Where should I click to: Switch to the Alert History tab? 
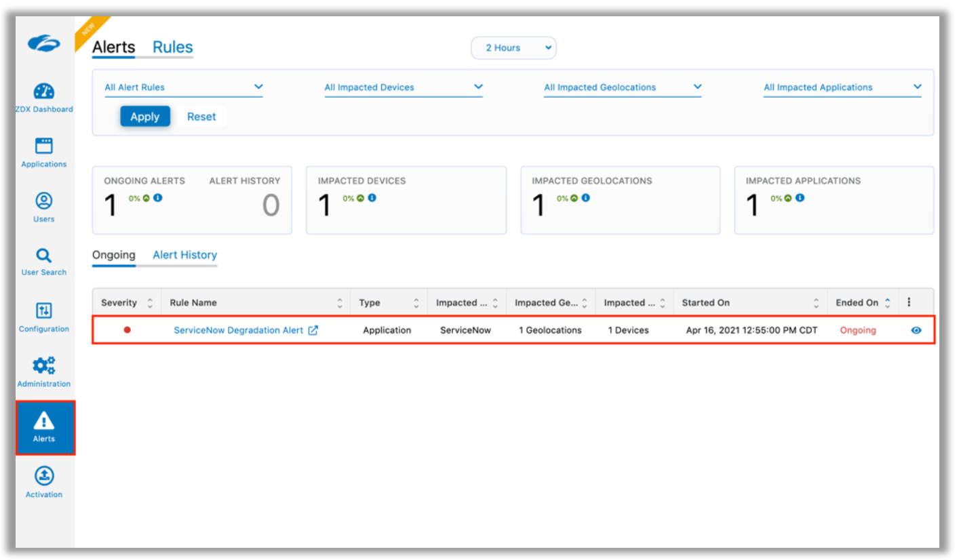click(184, 255)
